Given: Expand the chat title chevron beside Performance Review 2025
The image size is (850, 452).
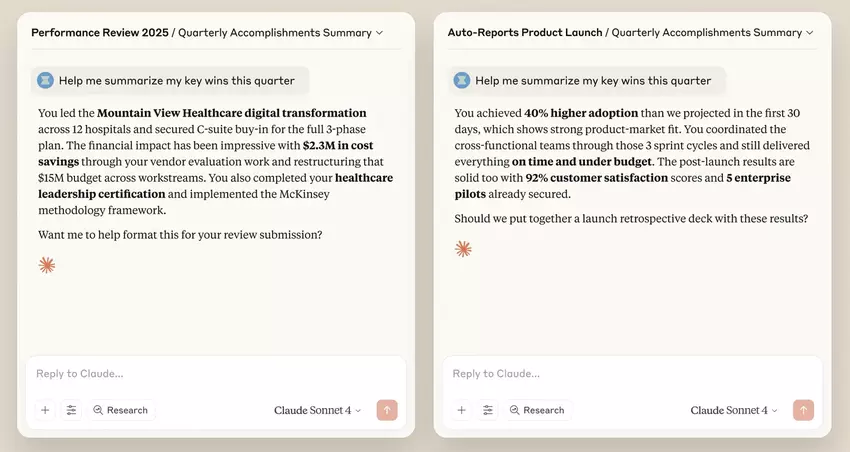Looking at the screenshot, I should click(x=379, y=33).
